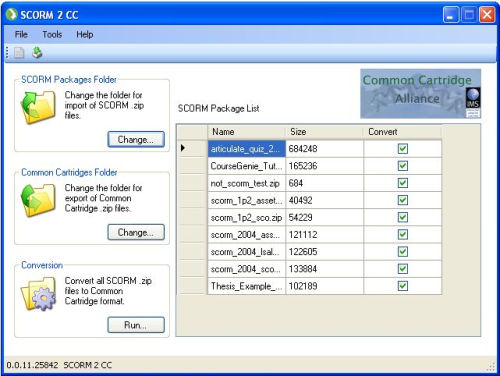
Task: Click the Size column header
Action: click(x=324, y=132)
